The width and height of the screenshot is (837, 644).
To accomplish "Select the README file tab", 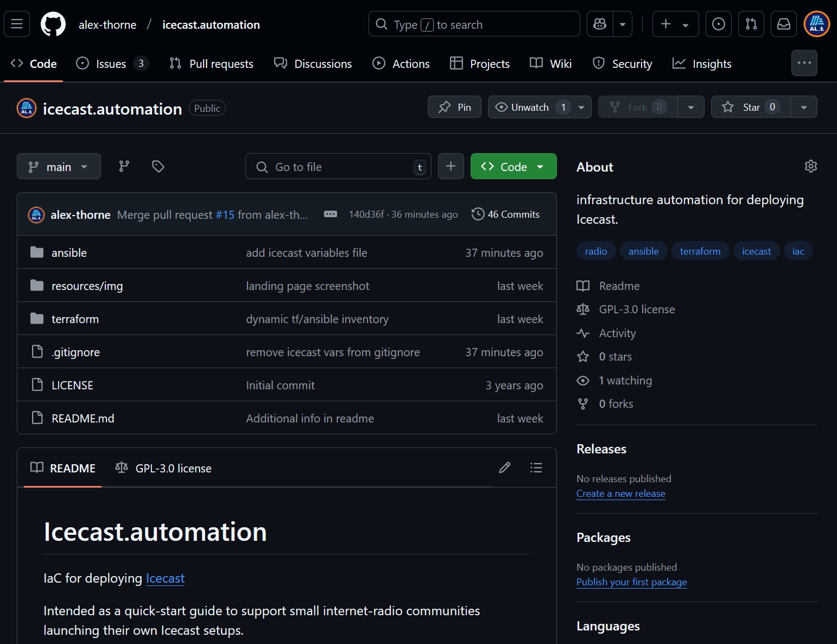I will [62, 468].
